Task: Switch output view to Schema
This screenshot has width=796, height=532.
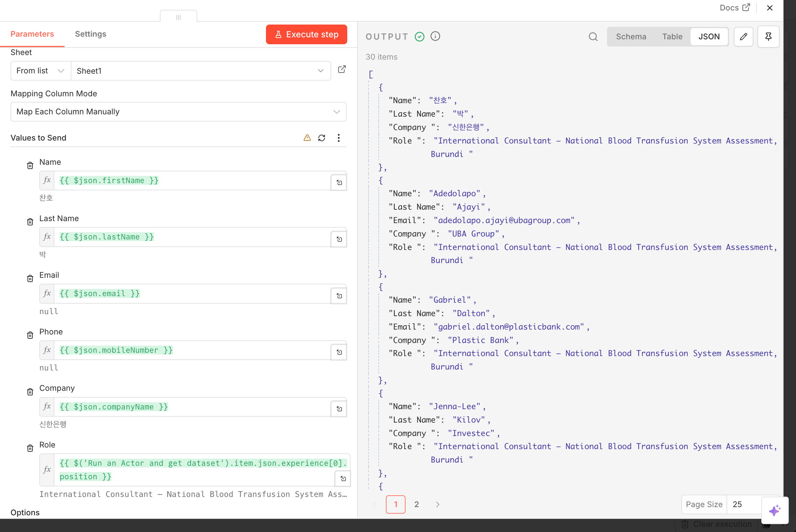Action: pos(631,37)
